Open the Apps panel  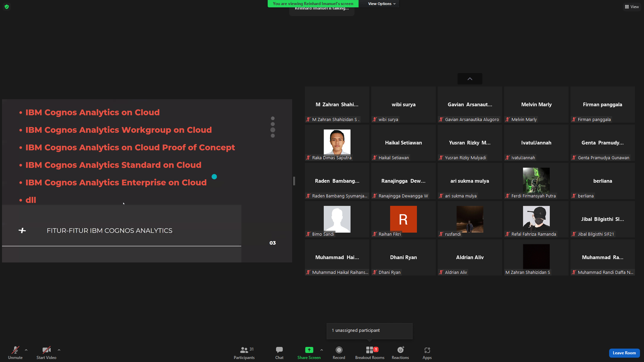pyautogui.click(x=427, y=353)
